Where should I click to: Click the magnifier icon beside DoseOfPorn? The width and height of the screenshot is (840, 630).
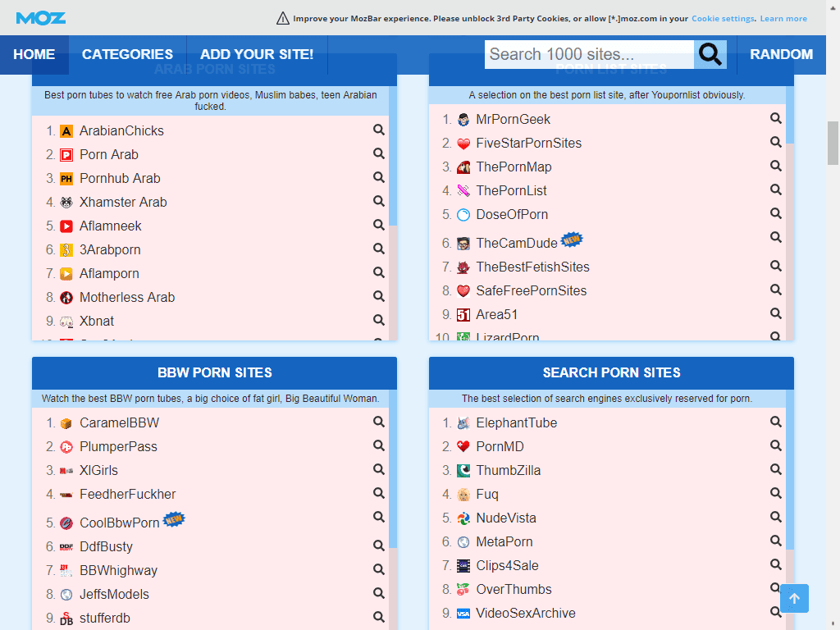coord(775,213)
